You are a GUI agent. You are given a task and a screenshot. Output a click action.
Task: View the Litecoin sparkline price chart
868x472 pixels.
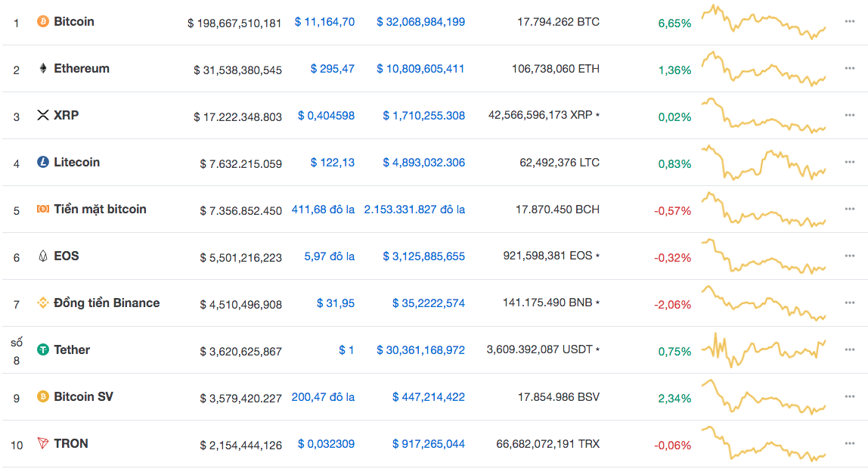point(764,163)
